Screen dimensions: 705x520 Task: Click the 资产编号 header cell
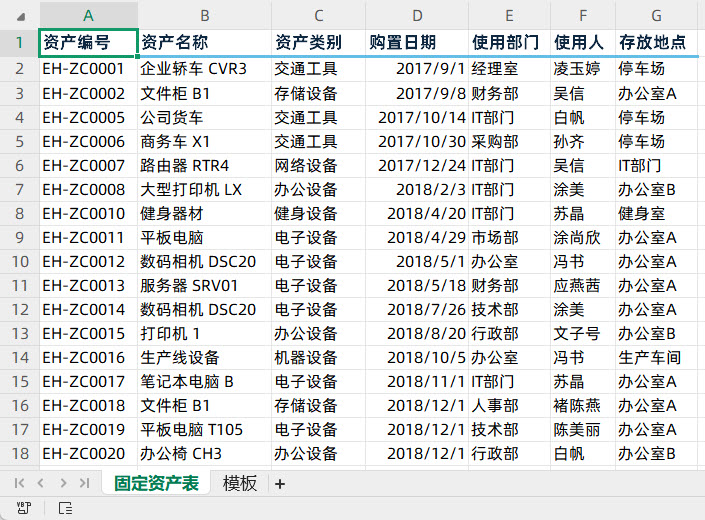pyautogui.click(x=88, y=42)
